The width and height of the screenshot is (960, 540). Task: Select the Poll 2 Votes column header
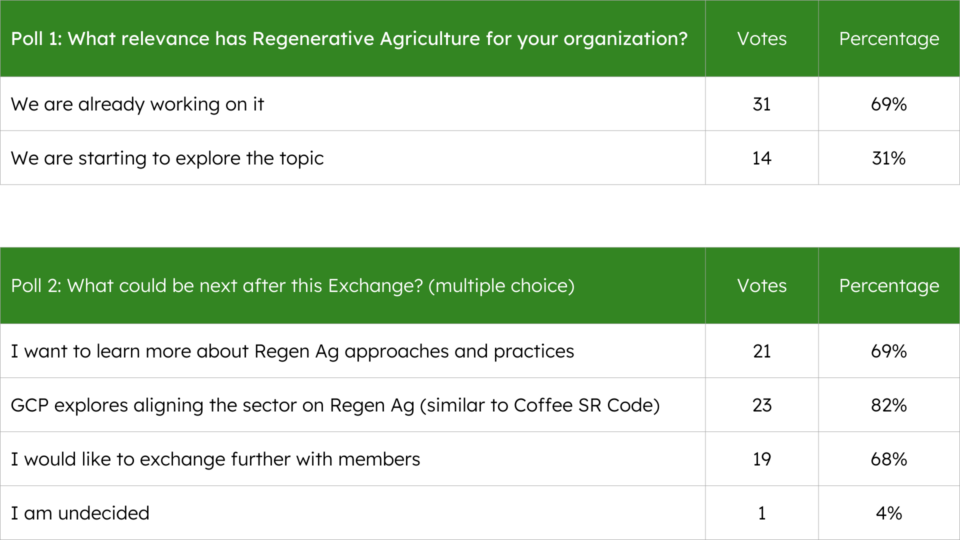click(761, 286)
